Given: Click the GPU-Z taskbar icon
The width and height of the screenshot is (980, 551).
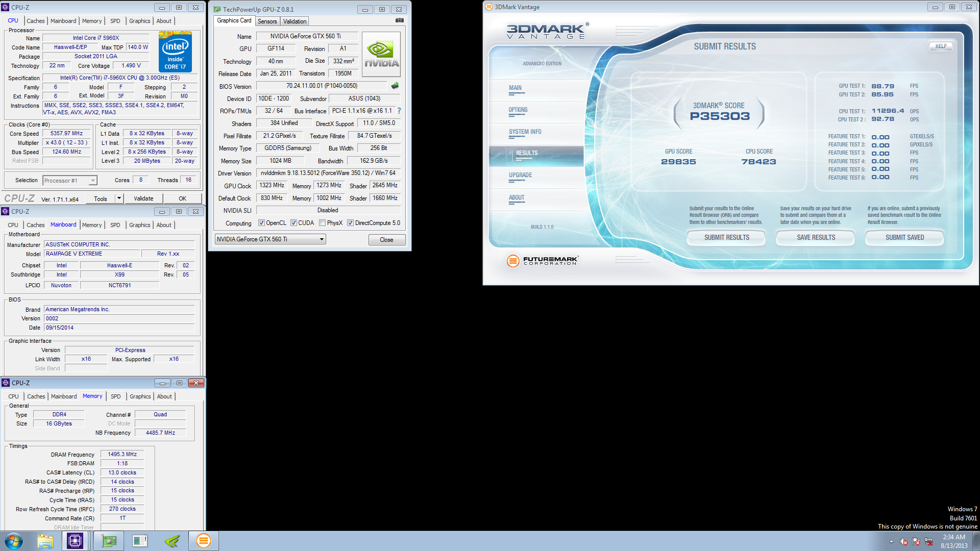Looking at the screenshot, I should (x=109, y=541).
